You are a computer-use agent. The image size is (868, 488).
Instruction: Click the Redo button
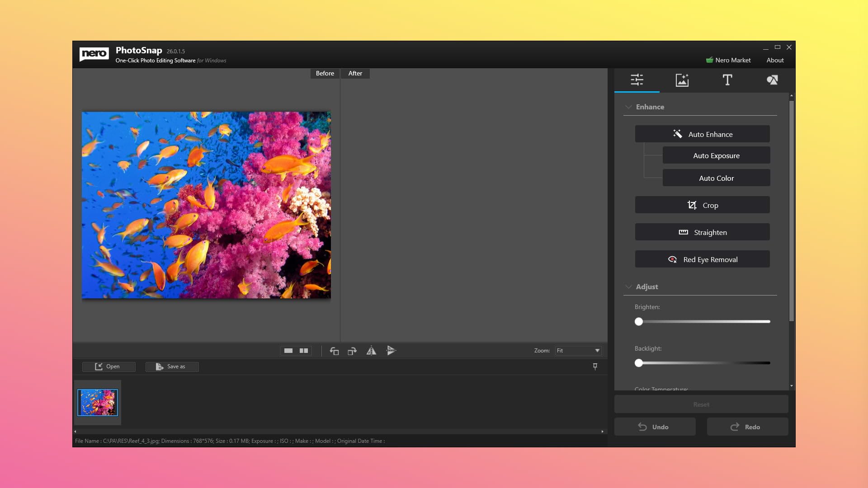tap(747, 427)
